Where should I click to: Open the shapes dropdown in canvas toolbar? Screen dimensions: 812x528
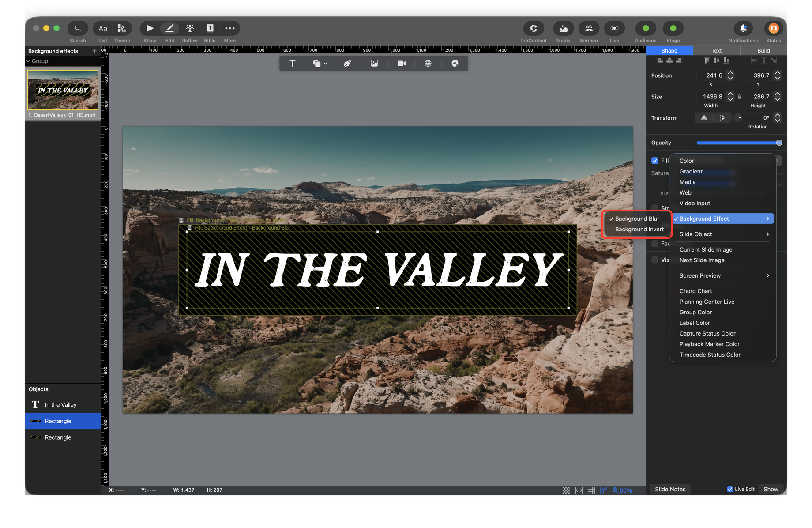[x=320, y=64]
